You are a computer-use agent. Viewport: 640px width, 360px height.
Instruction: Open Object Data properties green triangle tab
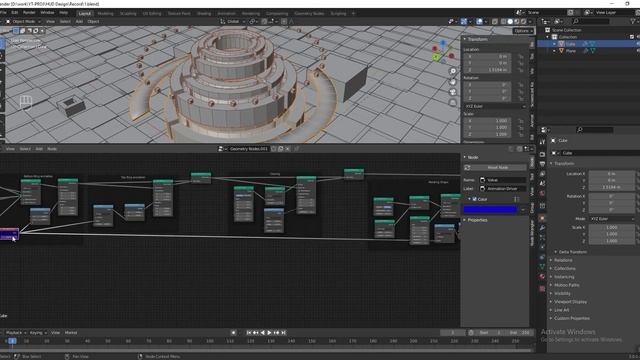[x=542, y=267]
